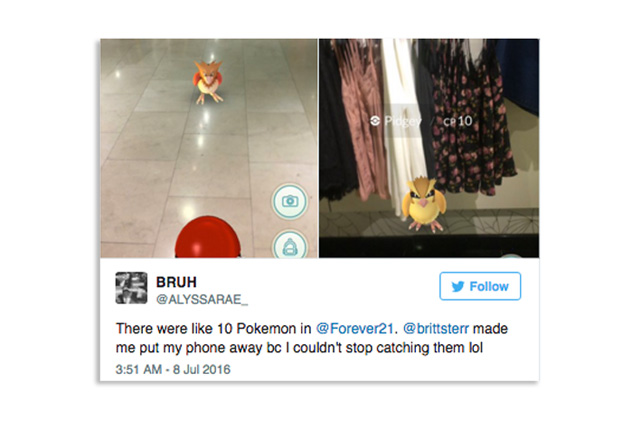641x440 pixels.
Task: Open the @brittsterr mention link
Action: (x=436, y=328)
